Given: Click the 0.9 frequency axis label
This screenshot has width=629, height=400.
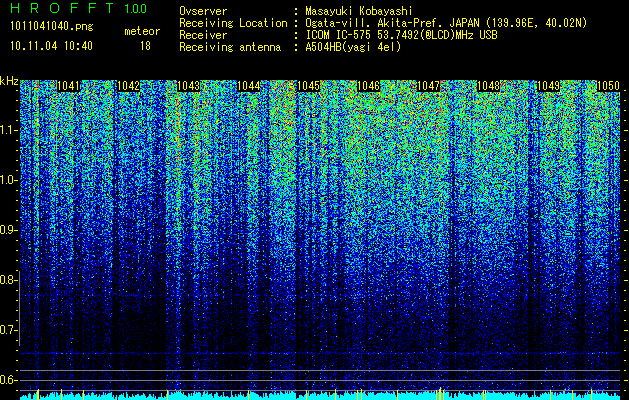Looking at the screenshot, I should (x=8, y=230).
